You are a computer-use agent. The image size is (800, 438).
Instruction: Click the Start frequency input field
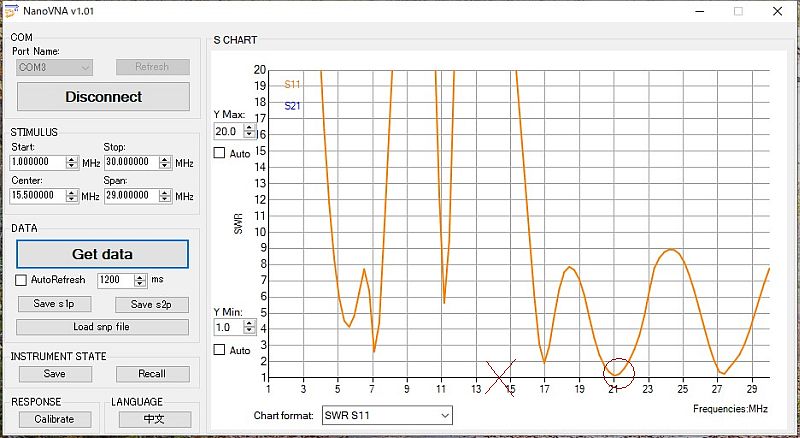click(38, 162)
